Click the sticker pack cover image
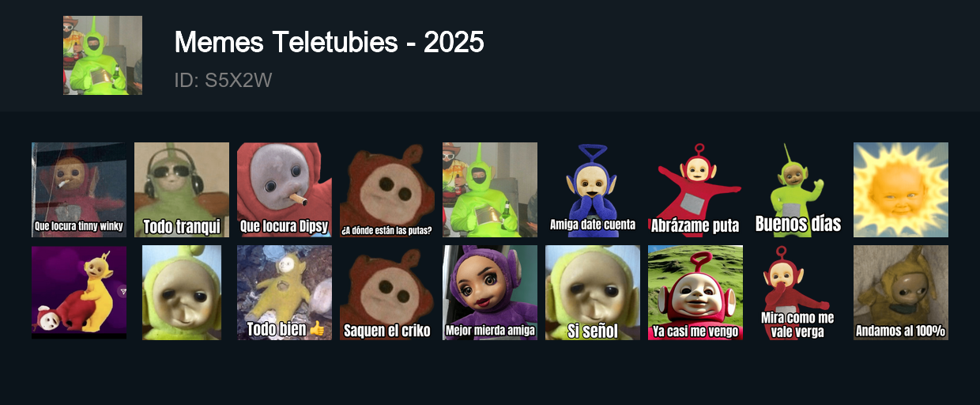Screen dimensions: 980x405 coord(103,55)
